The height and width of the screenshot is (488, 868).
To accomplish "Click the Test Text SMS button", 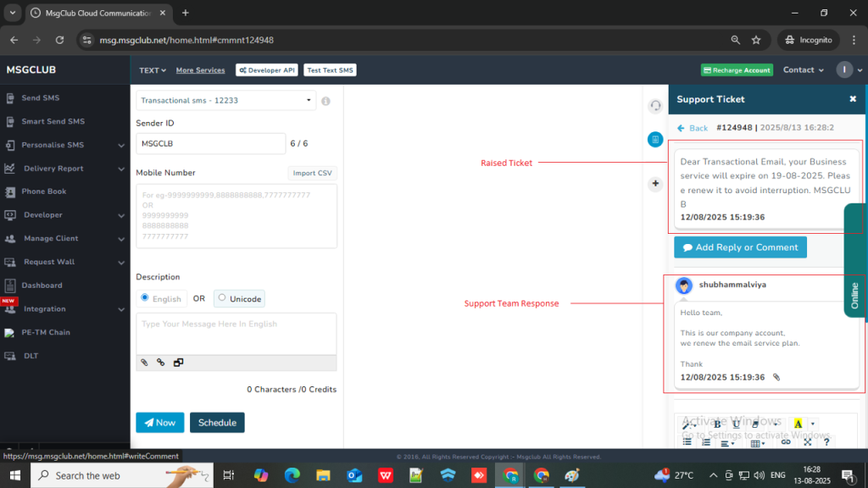I will pyautogui.click(x=330, y=70).
